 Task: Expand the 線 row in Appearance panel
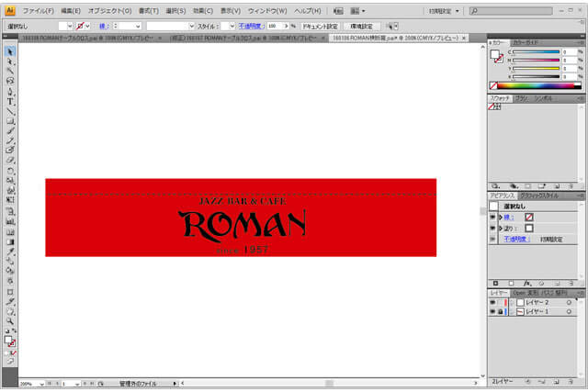(x=501, y=217)
